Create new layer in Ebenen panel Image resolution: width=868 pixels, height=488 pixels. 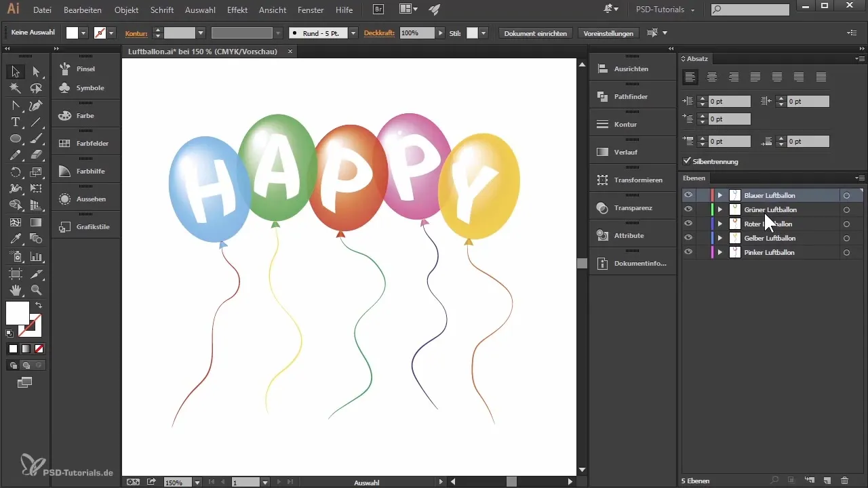[827, 481]
